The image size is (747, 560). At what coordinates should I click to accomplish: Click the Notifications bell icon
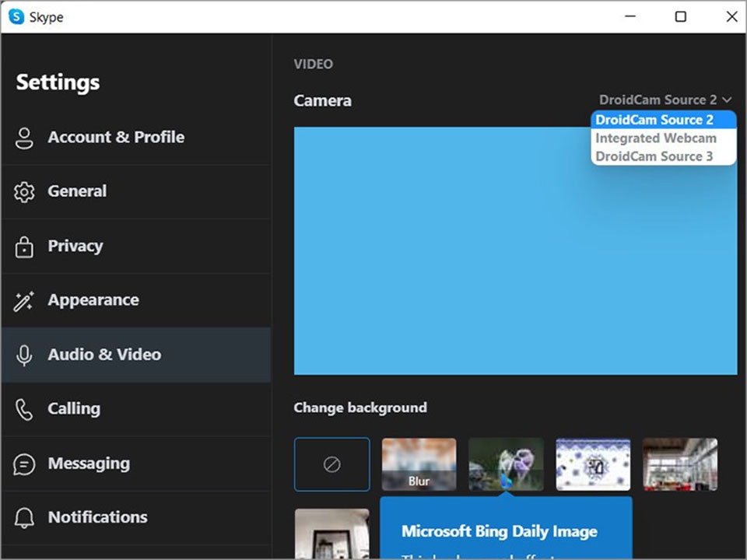(x=25, y=518)
